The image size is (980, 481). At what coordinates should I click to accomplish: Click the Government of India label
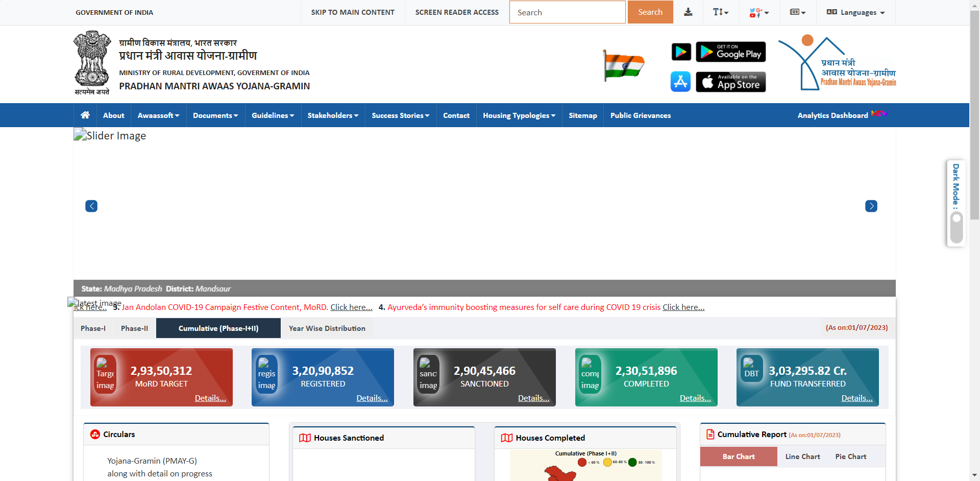click(x=114, y=12)
